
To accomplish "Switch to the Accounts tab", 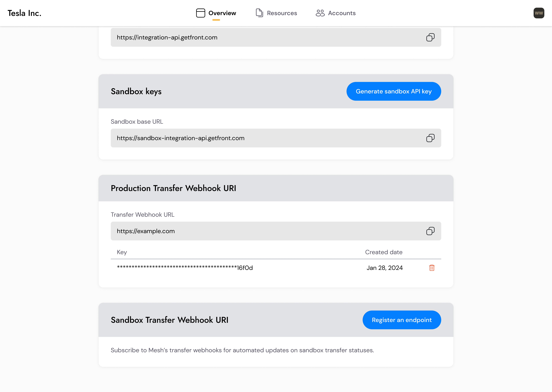I will [341, 13].
